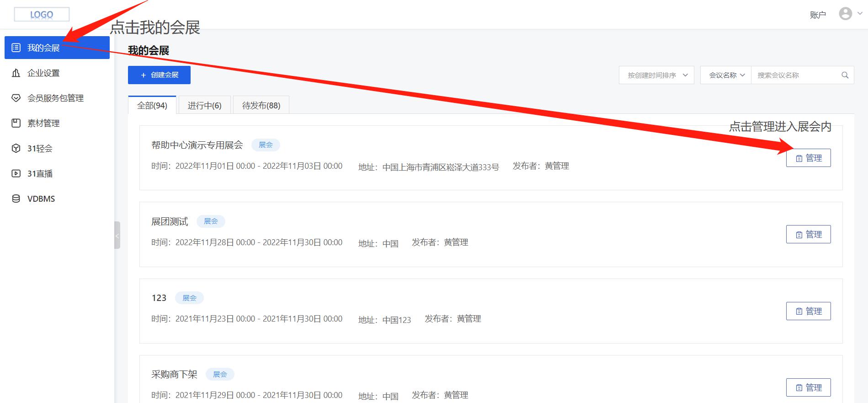868x403 pixels.
Task: Click the 素材管理 bookmark icon
Action: click(x=16, y=123)
